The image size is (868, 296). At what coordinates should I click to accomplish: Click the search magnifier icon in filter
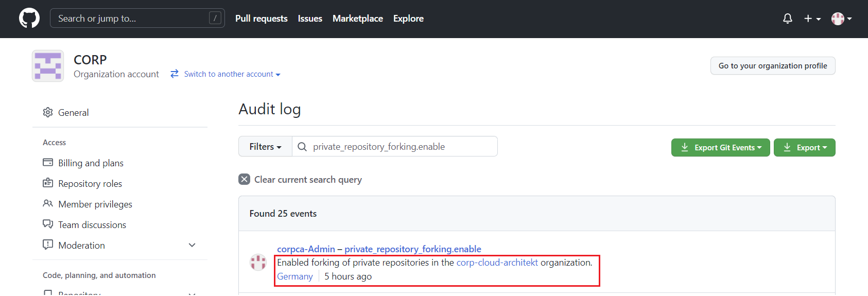pos(303,147)
